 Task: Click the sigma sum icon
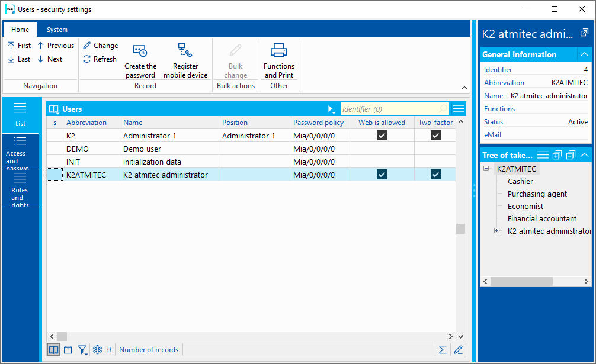tap(443, 350)
